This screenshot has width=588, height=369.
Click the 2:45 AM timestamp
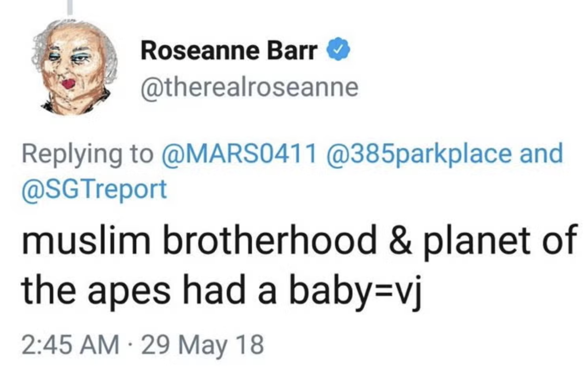[x=71, y=344]
